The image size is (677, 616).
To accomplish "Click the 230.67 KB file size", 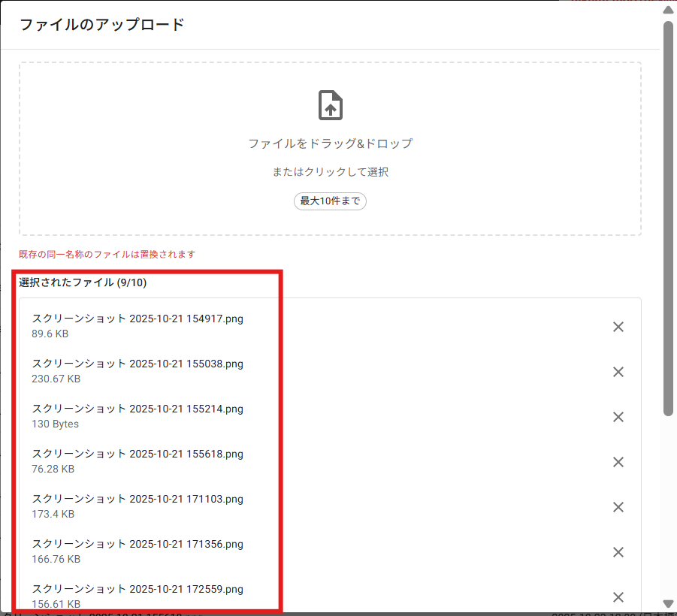I will coord(56,379).
